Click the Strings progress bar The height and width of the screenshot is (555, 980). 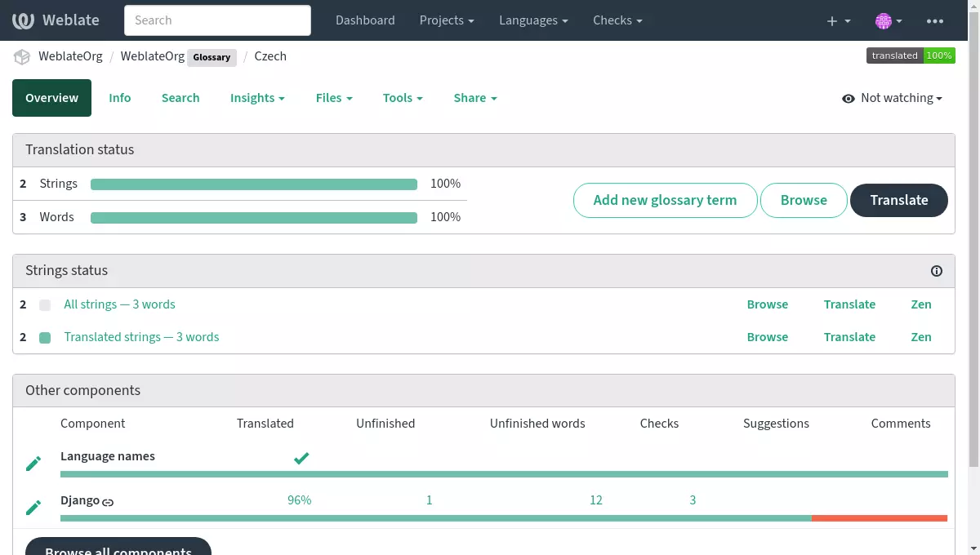(254, 184)
